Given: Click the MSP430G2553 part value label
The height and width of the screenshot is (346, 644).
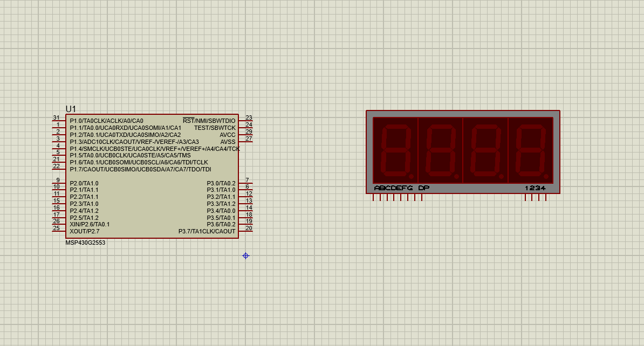Looking at the screenshot, I should [x=85, y=243].
